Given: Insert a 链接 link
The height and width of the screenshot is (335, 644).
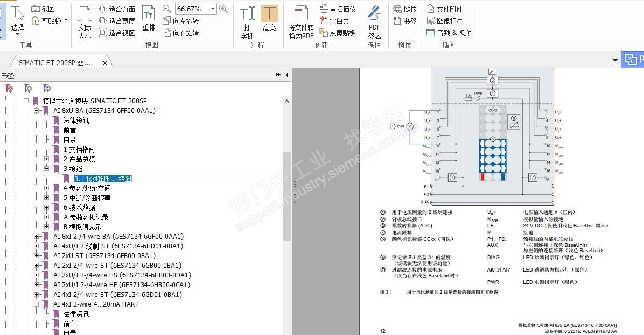Looking at the screenshot, I should (405, 9).
